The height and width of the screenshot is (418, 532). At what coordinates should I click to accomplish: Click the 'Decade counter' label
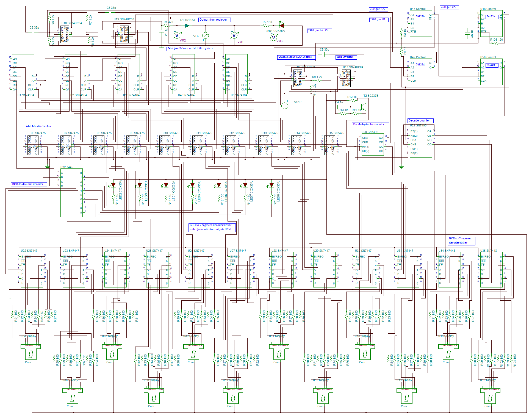click(x=420, y=121)
